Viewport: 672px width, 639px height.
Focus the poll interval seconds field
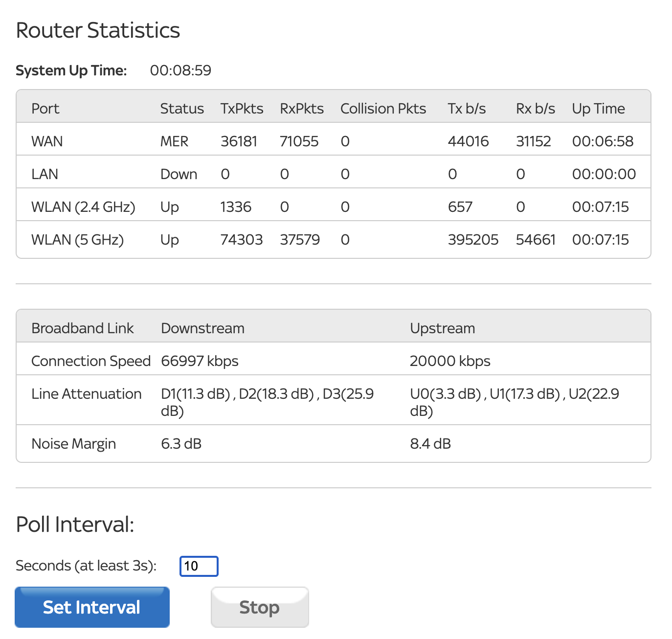click(199, 566)
